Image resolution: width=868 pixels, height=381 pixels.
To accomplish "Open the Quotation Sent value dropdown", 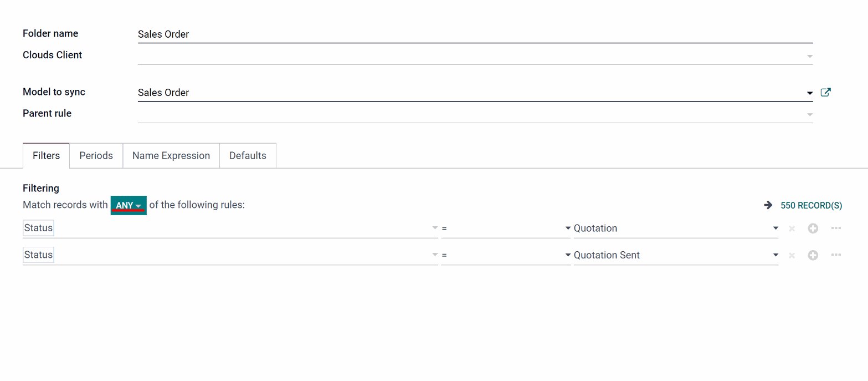I will (676, 255).
